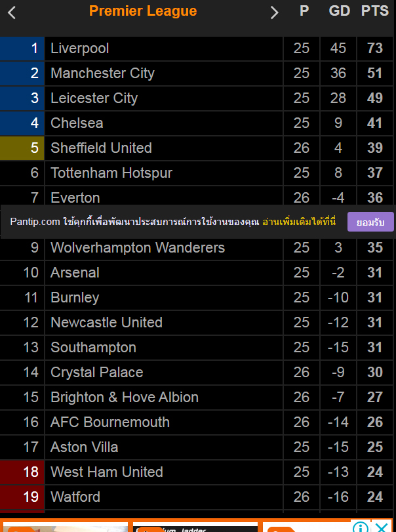This screenshot has width=396, height=532.
Task: Click the PTS column header
Action: point(375,12)
